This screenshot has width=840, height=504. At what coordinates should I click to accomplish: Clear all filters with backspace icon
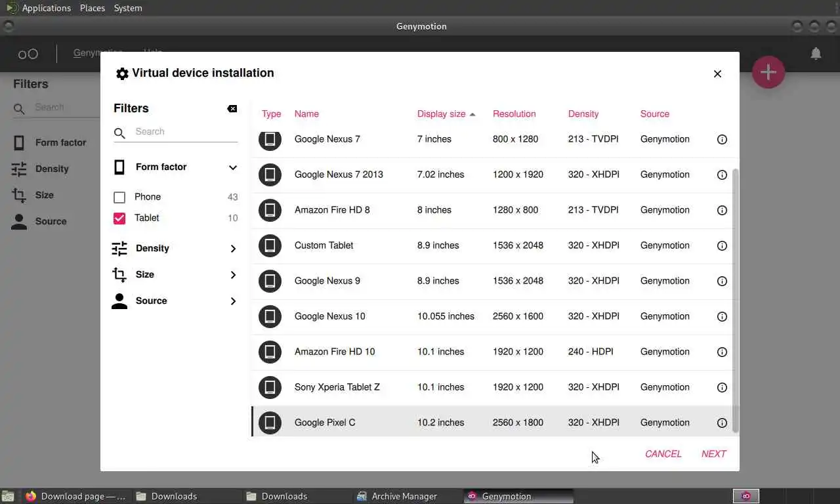pos(232,109)
